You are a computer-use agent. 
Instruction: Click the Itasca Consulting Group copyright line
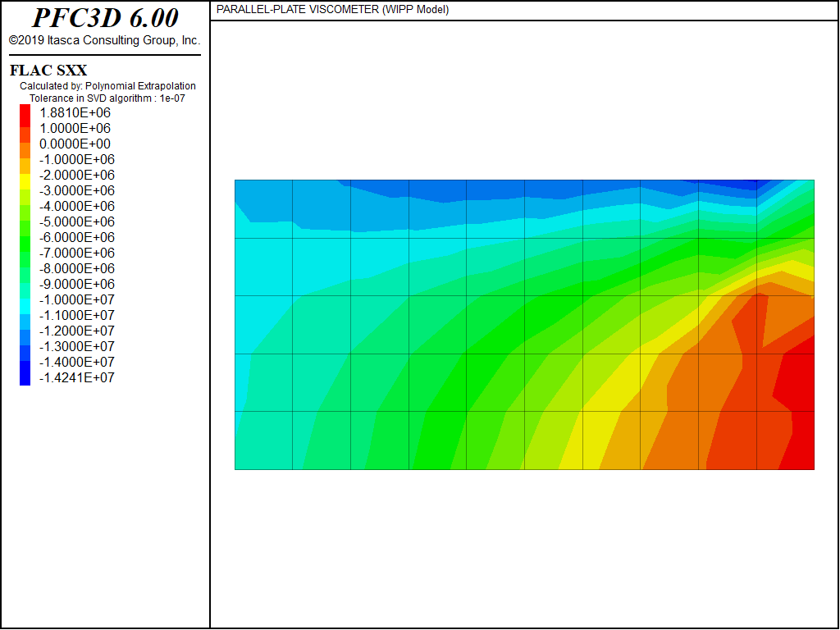(104, 40)
